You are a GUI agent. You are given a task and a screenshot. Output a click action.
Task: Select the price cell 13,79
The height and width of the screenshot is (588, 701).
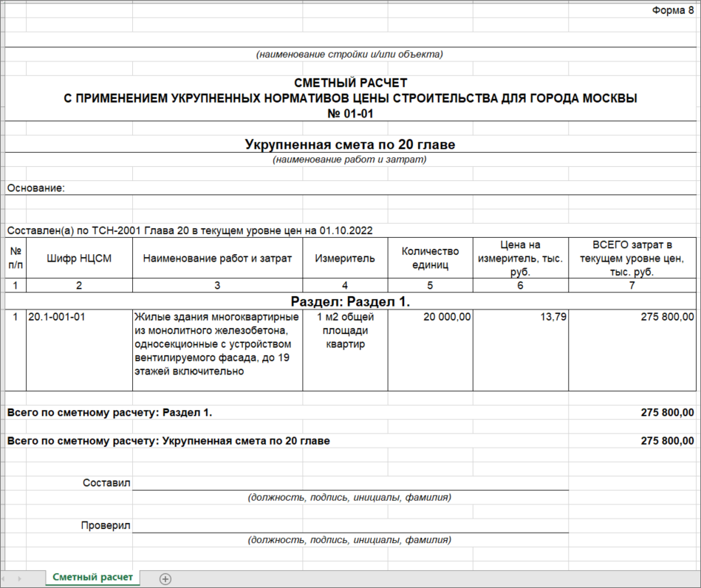521,316
